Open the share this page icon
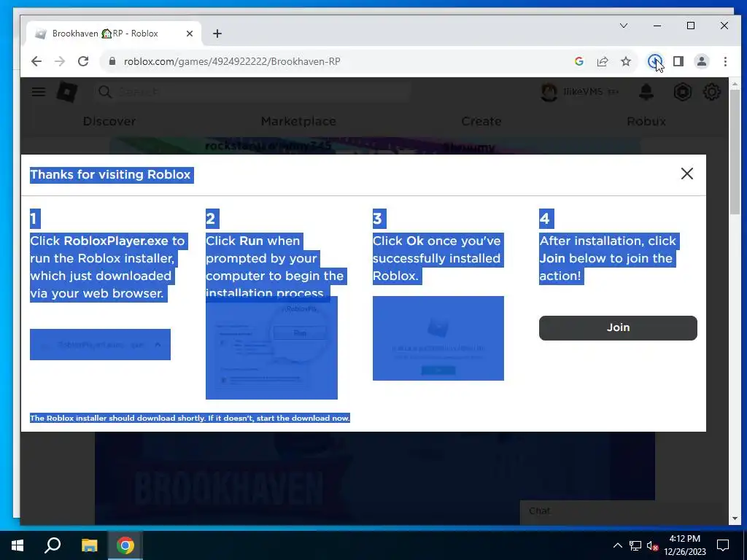 (603, 61)
